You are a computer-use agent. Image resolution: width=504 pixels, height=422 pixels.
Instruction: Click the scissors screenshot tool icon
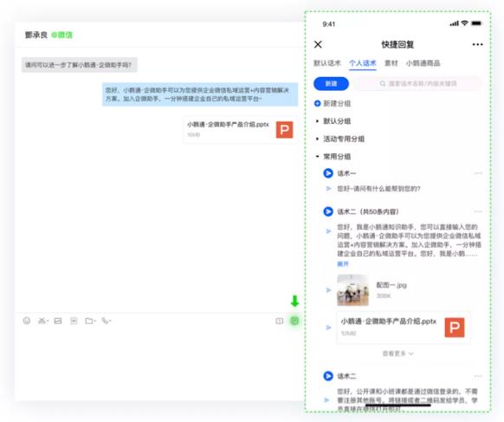pos(42,321)
